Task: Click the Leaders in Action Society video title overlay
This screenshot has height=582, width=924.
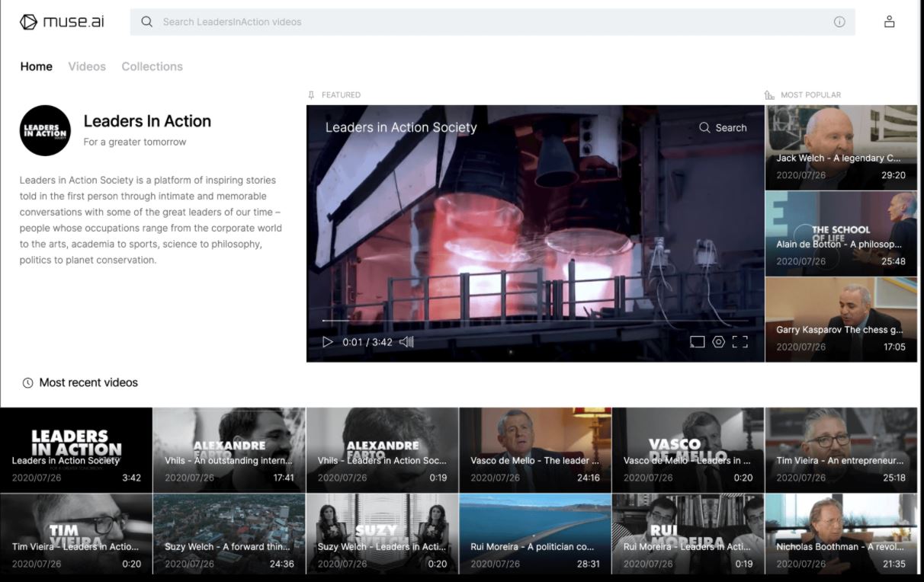Action: click(401, 127)
